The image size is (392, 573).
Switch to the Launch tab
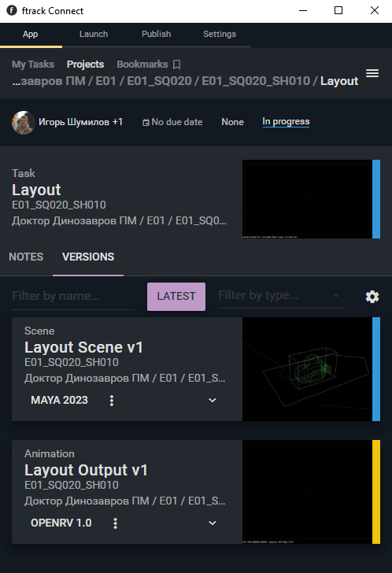94,35
